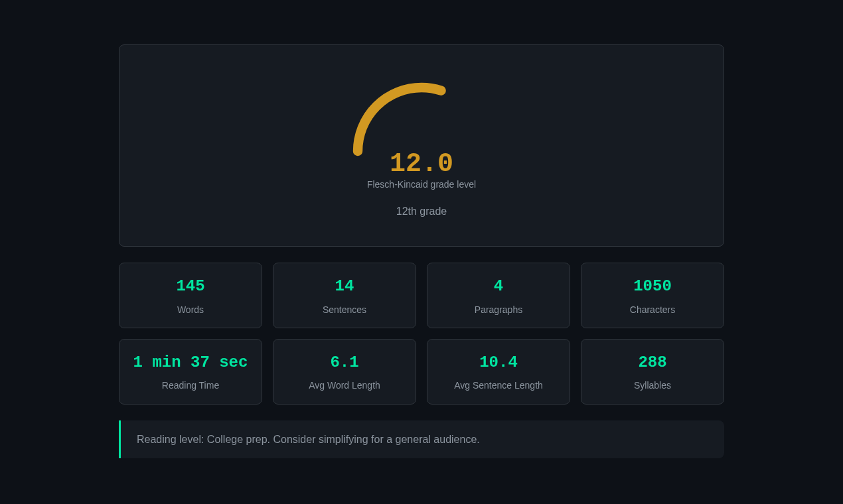Select the 1050 characters value

652,286
